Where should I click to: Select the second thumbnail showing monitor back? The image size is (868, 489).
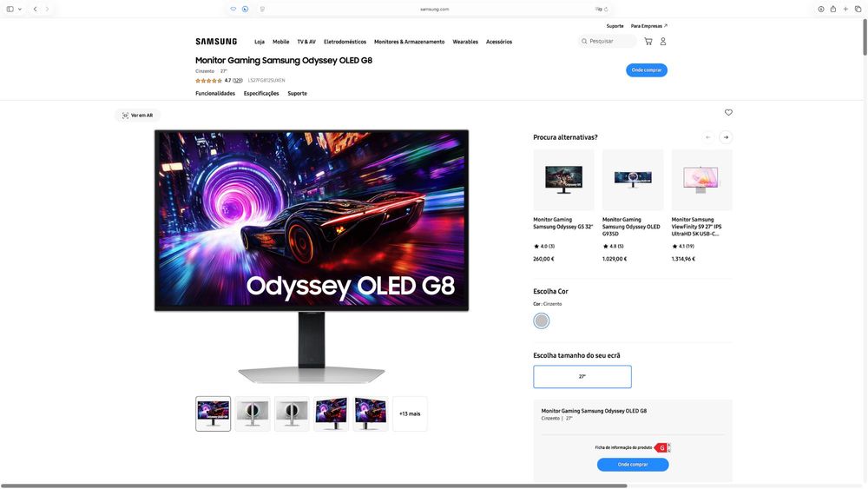point(253,413)
